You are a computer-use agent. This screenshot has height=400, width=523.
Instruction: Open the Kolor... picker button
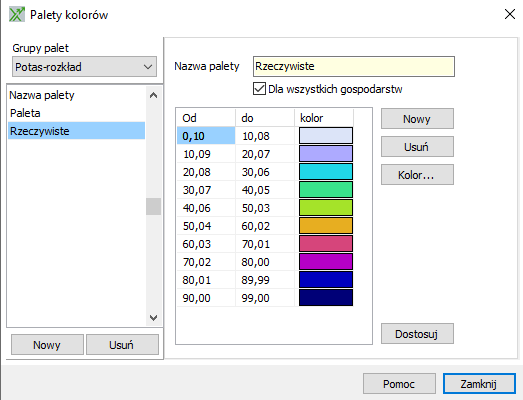click(417, 175)
